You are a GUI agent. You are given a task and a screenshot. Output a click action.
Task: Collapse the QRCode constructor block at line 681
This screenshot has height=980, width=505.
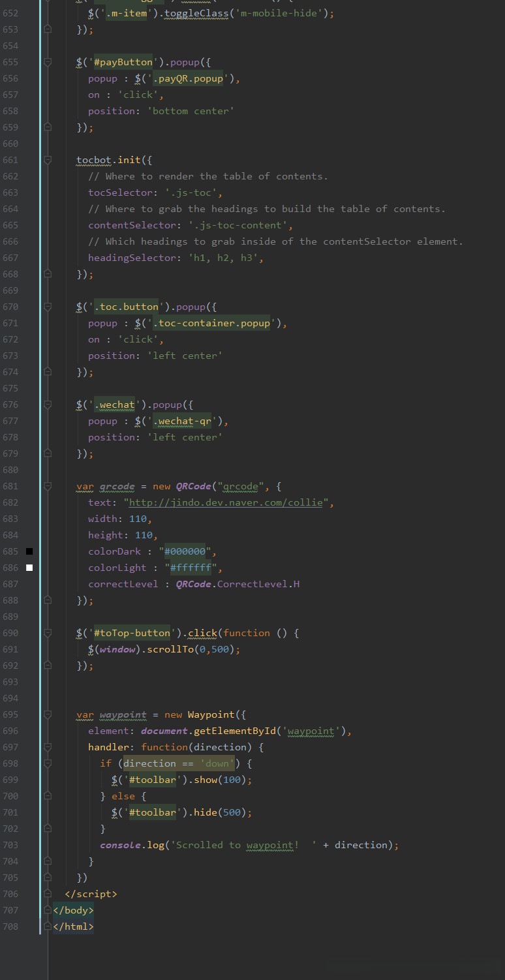point(48,486)
